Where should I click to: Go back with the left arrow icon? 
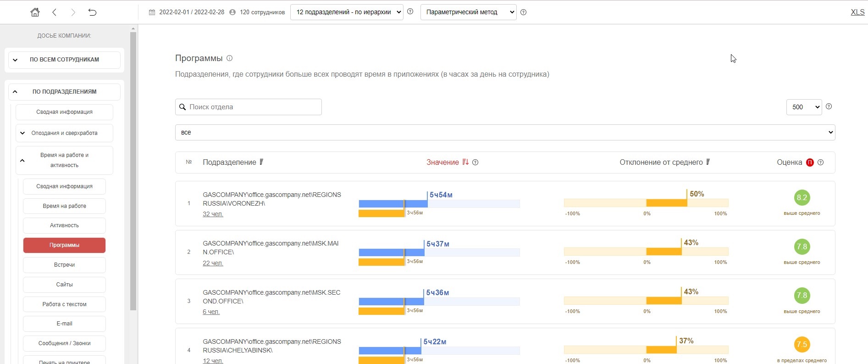coord(55,12)
